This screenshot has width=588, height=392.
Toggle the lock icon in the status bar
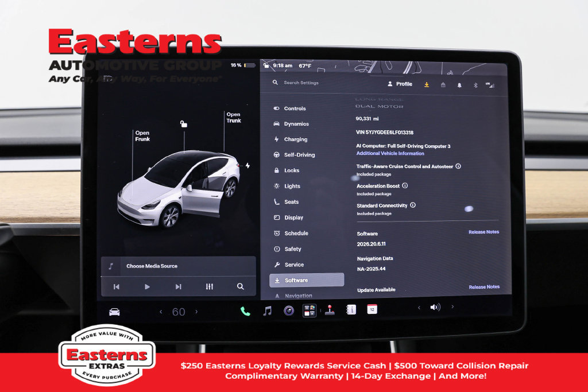point(266,65)
